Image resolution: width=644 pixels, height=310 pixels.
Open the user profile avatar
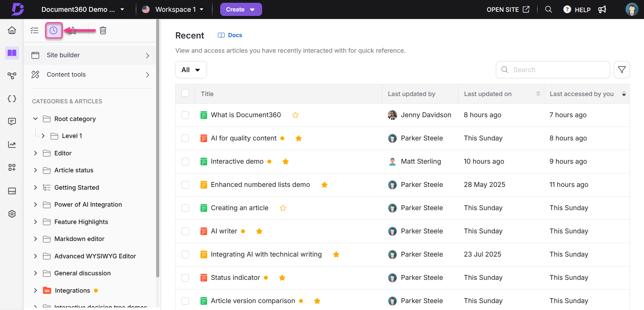632,9
